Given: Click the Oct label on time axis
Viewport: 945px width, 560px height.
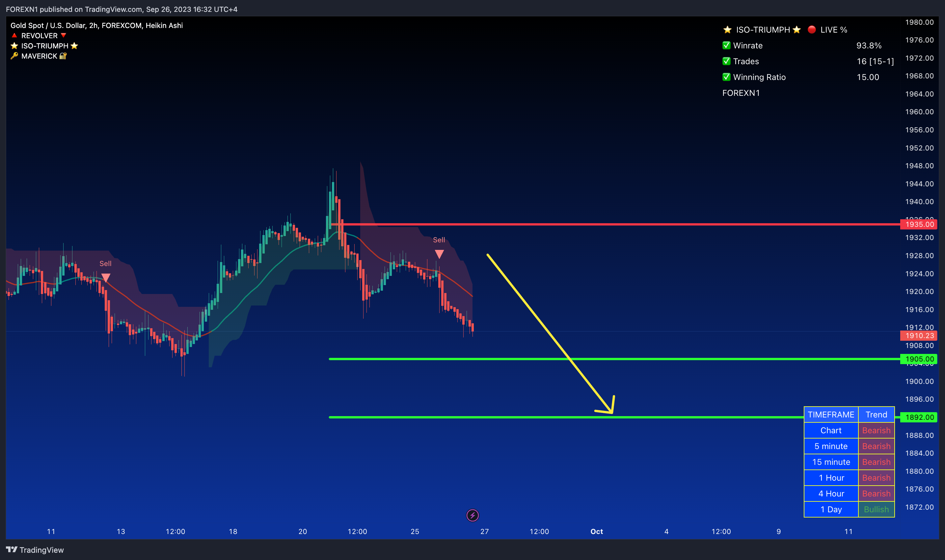Looking at the screenshot, I should 597,531.
